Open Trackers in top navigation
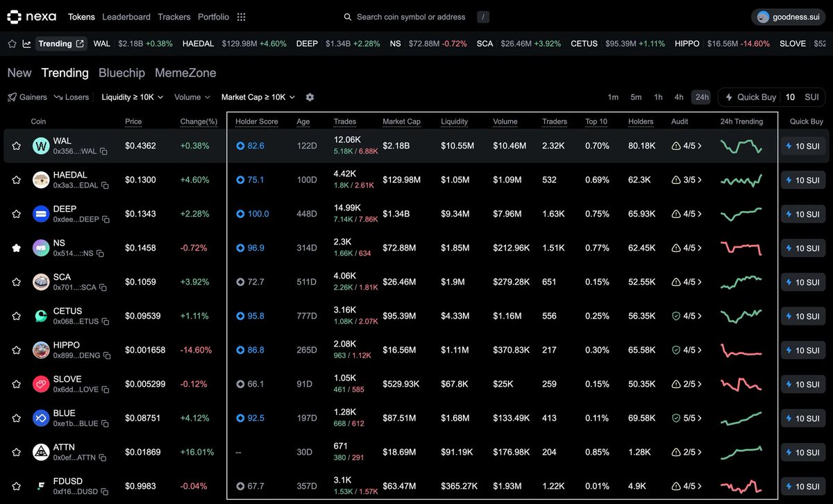Image resolution: width=833 pixels, height=504 pixels. pyautogui.click(x=174, y=17)
